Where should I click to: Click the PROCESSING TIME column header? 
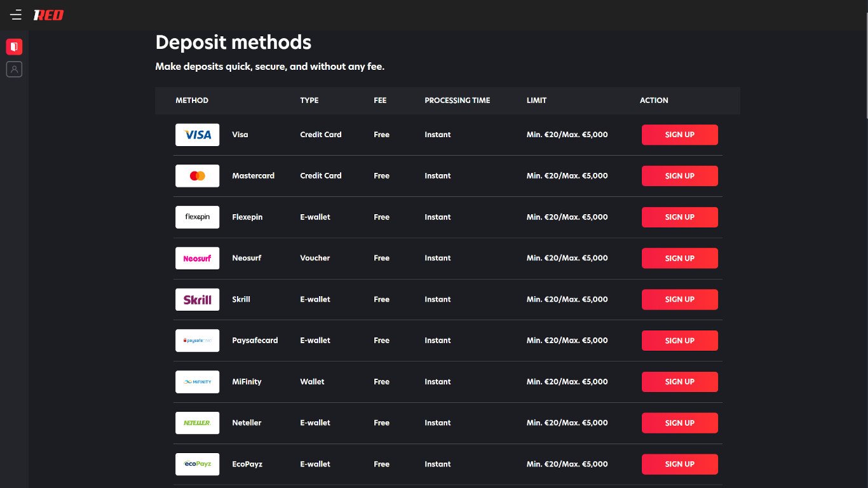458,100
